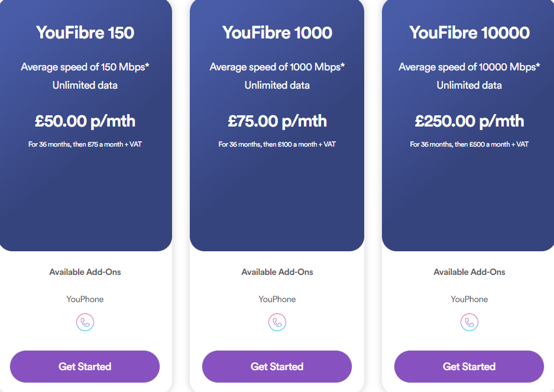Screen dimensions: 554x392
Task: Click YouPhone phone icon under YouFibre 10000
Action: tap(469, 322)
